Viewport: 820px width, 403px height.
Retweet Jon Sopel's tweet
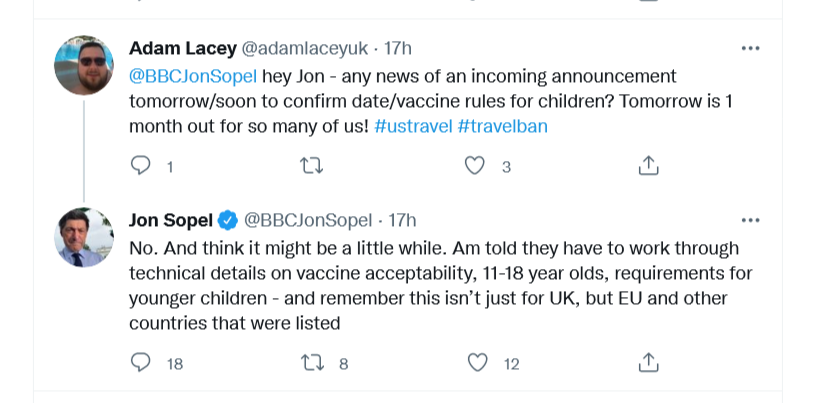click(x=310, y=363)
